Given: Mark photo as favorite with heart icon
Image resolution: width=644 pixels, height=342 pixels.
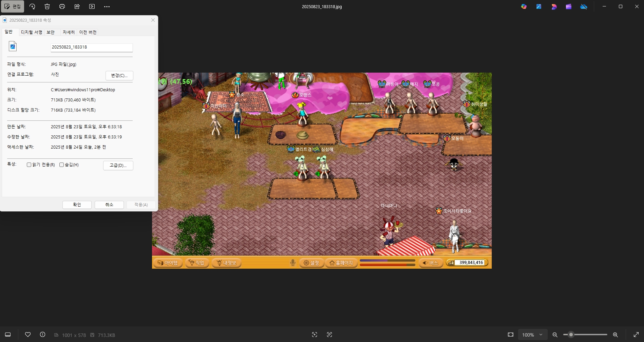Looking at the screenshot, I should (28, 335).
